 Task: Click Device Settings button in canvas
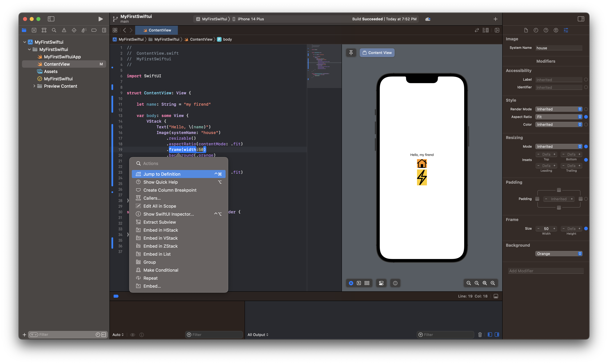tap(381, 283)
